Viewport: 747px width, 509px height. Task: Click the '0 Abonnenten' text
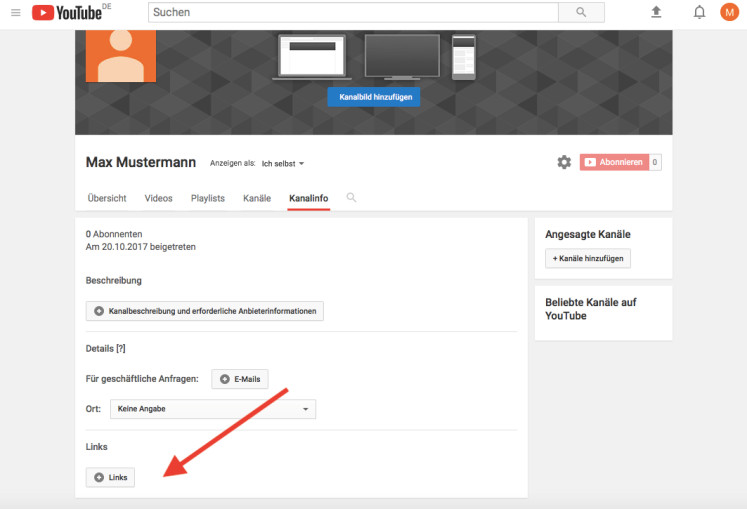coord(114,234)
